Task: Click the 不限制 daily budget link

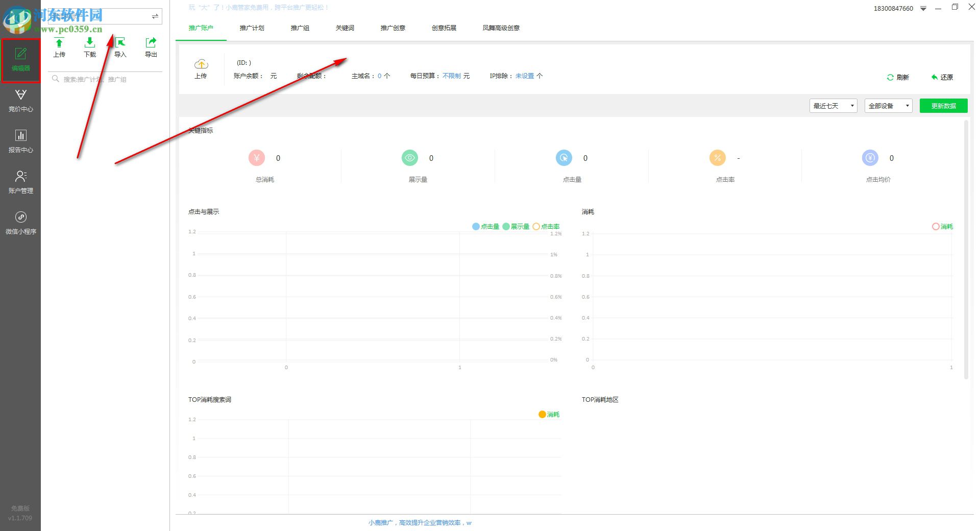Action: (x=452, y=76)
